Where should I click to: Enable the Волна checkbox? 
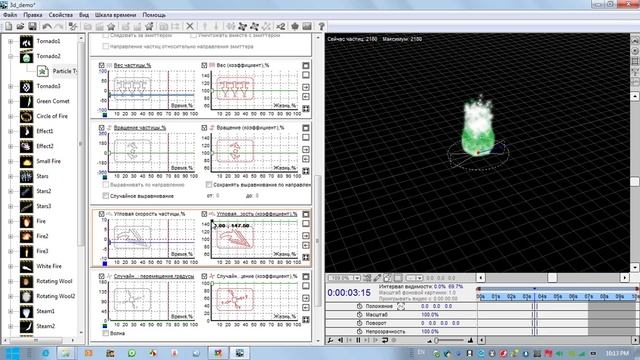click(x=106, y=333)
